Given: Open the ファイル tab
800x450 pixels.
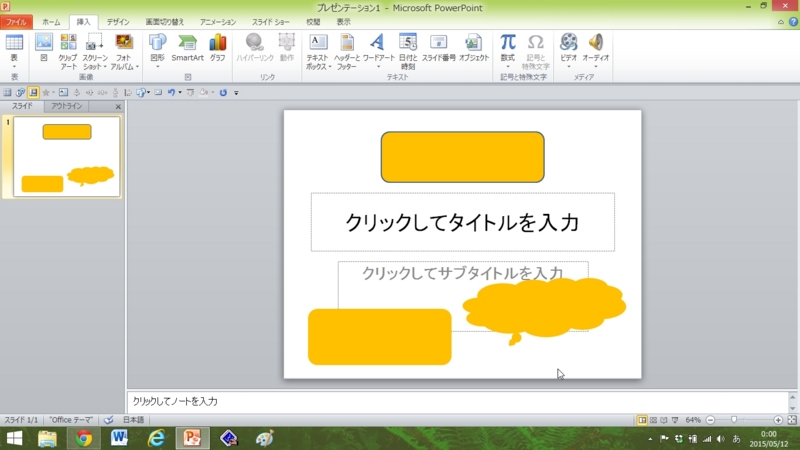Looking at the screenshot, I should point(16,22).
